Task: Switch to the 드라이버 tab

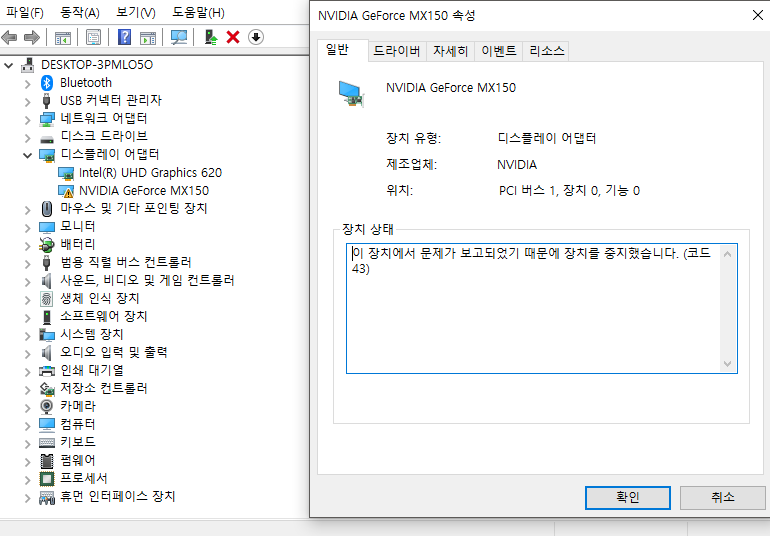Action: 396,51
